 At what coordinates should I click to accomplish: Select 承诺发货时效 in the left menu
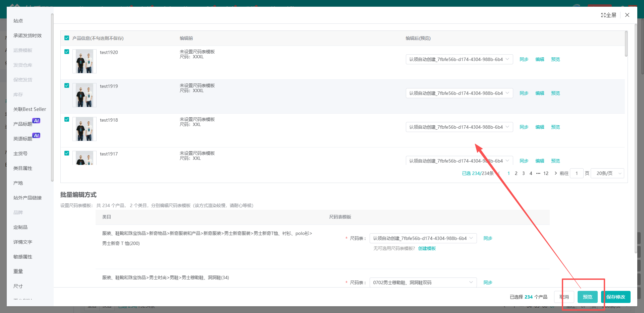(x=28, y=36)
